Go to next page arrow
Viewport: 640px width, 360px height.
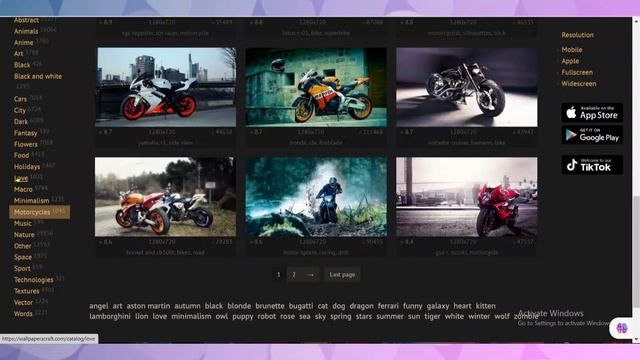click(x=310, y=275)
